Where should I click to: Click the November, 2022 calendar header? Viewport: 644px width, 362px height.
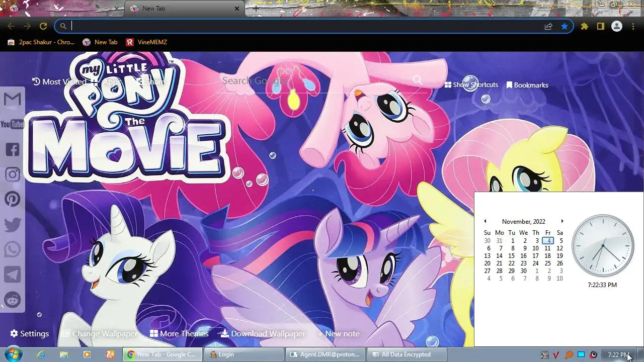click(523, 222)
